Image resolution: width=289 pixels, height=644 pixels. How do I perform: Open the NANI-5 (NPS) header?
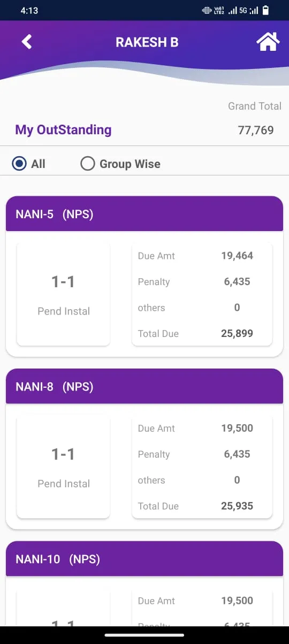(x=144, y=214)
